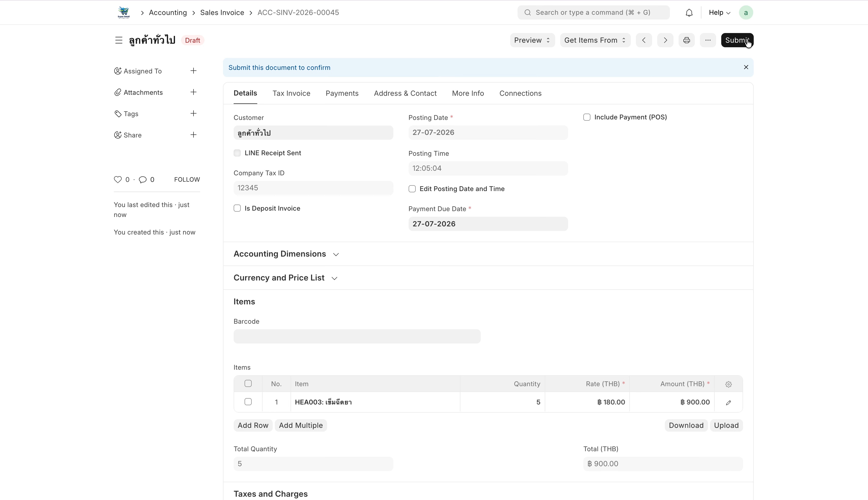Download the items table
The image size is (868, 500).
pyautogui.click(x=686, y=425)
